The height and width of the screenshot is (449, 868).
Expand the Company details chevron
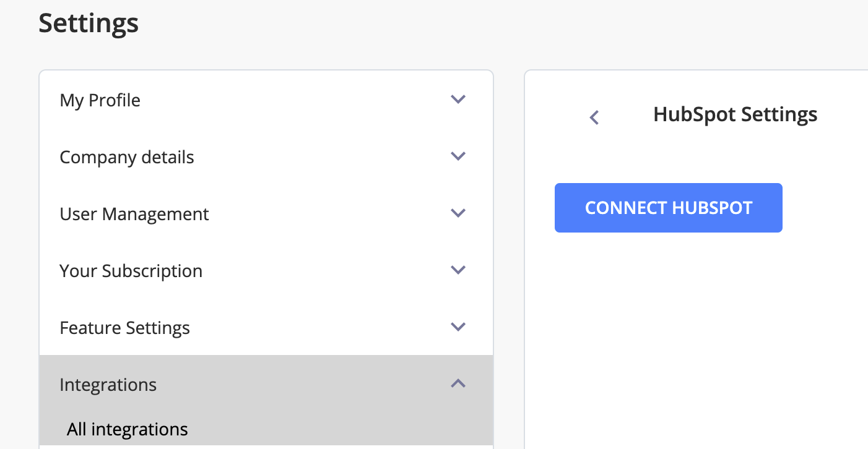[458, 156]
